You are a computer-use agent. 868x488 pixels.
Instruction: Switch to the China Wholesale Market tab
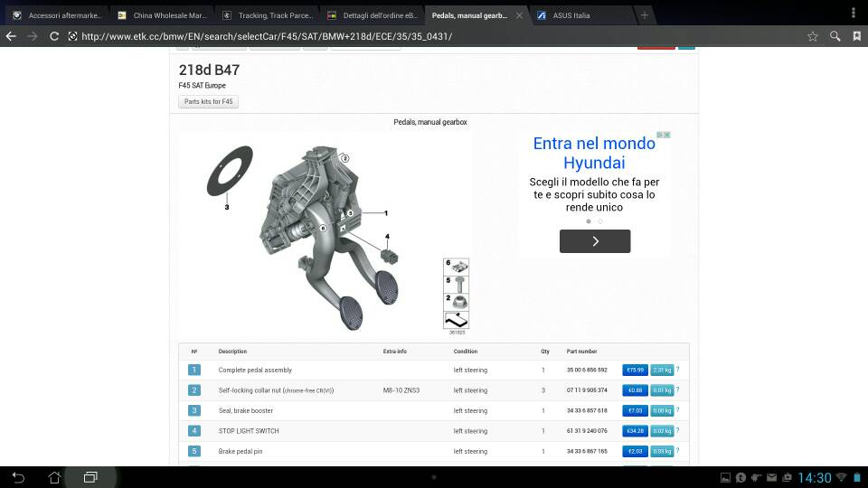[164, 15]
